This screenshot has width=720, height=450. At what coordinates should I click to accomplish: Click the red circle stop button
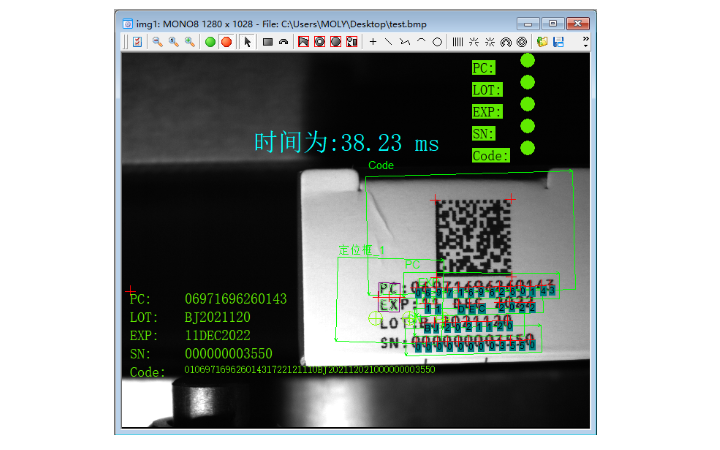click(226, 42)
